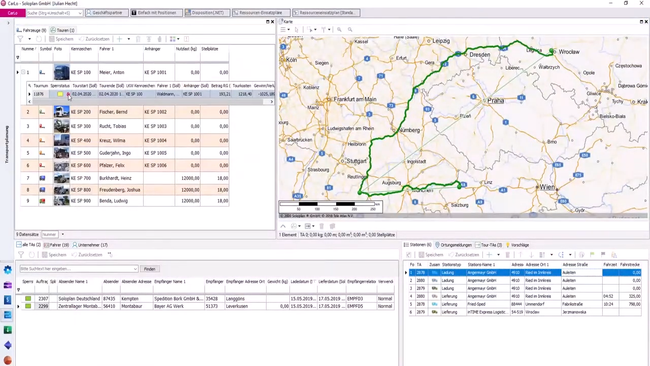Open the Einfach mit Positionen window tab

point(156,13)
